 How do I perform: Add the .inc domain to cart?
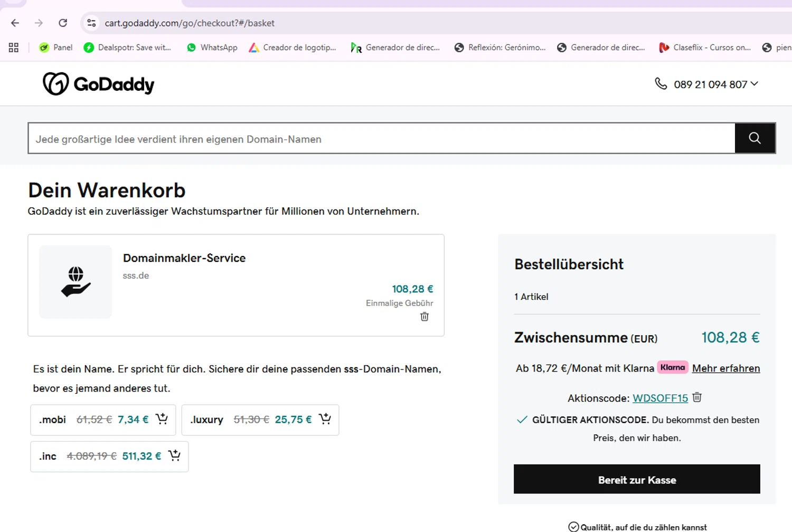point(174,455)
